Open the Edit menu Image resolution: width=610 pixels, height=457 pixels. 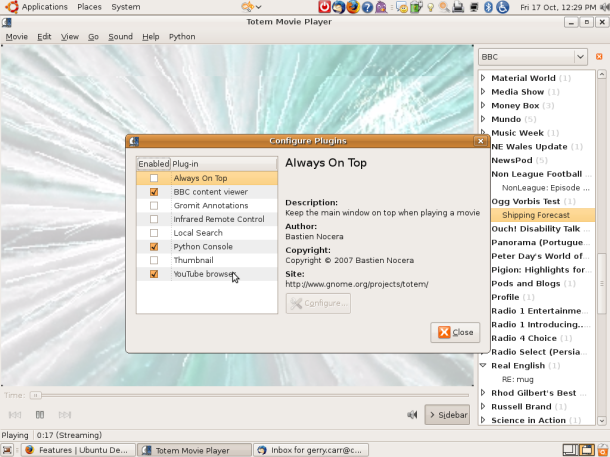coord(44,37)
